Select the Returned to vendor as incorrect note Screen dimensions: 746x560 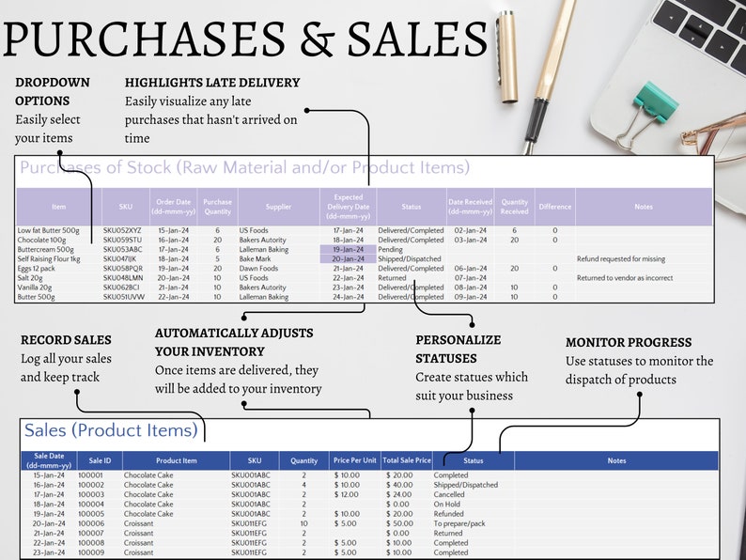tap(625, 278)
